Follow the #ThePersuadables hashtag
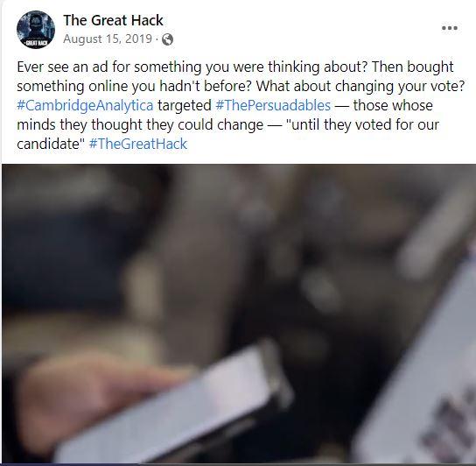This screenshot has height=466, width=476. [273, 105]
